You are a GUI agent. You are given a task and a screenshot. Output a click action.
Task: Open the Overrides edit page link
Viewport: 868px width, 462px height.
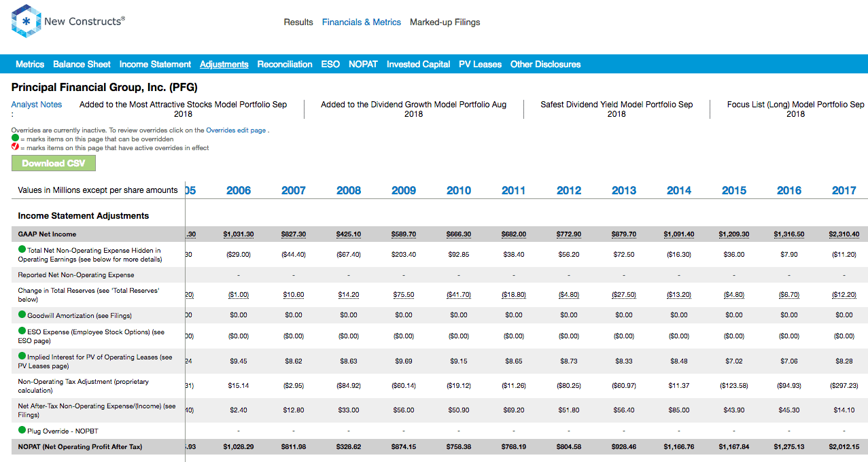coord(236,130)
